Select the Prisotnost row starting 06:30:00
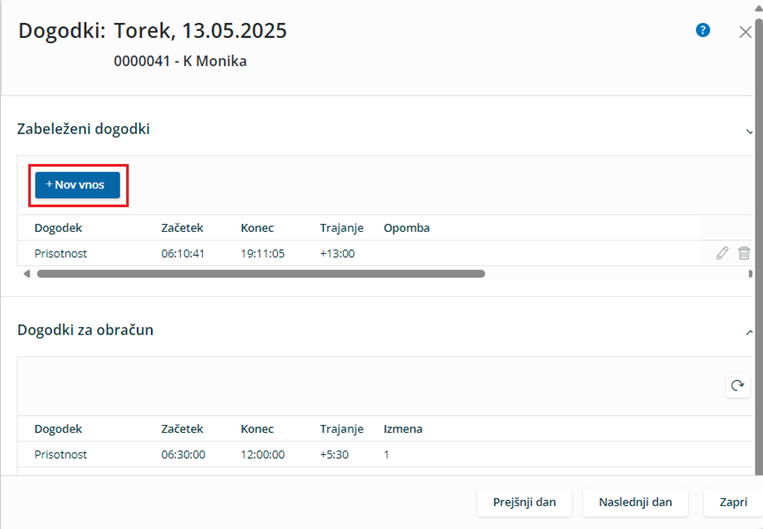The image size is (763, 529). [384, 455]
